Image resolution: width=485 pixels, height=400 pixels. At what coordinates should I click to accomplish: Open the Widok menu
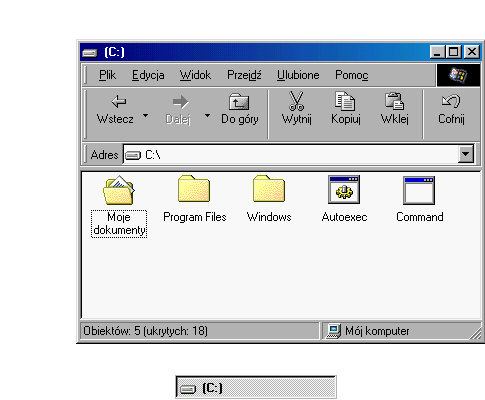[x=195, y=75]
